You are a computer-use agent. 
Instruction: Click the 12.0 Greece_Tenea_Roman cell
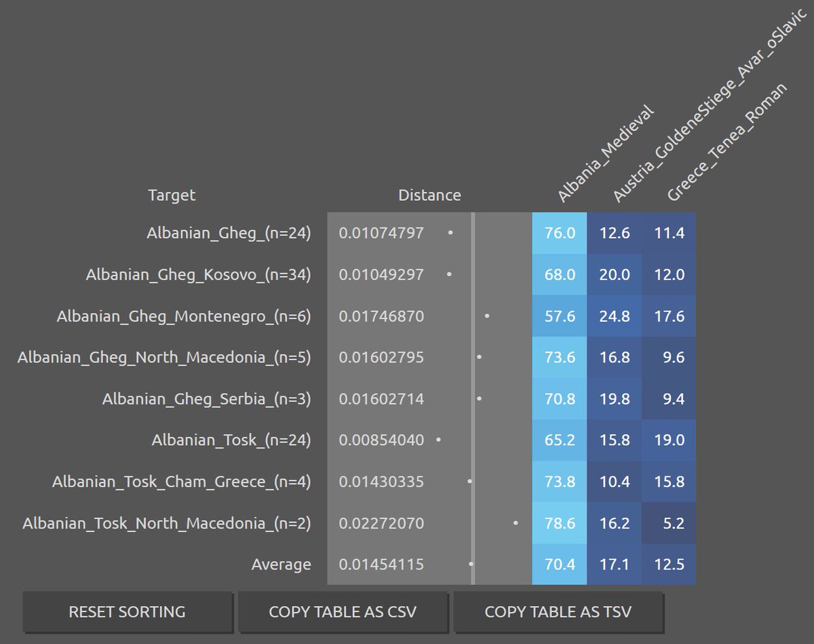(x=669, y=275)
